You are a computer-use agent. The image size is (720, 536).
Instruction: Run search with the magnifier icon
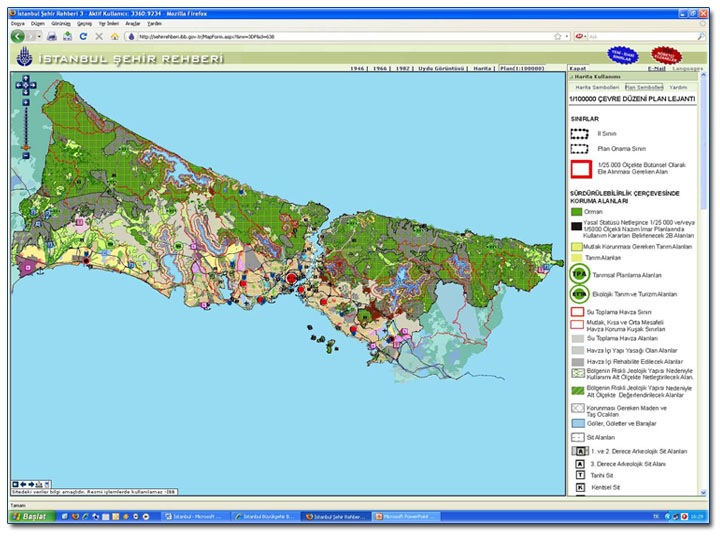701,36
